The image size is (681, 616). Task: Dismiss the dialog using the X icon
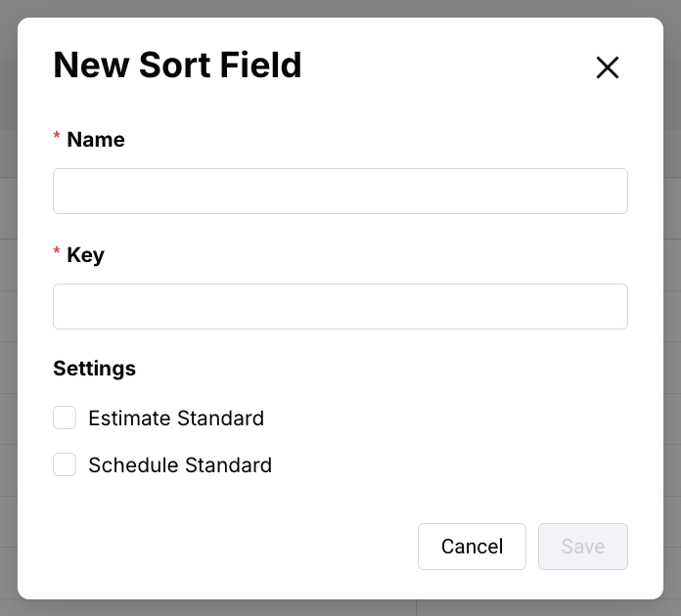(x=608, y=67)
